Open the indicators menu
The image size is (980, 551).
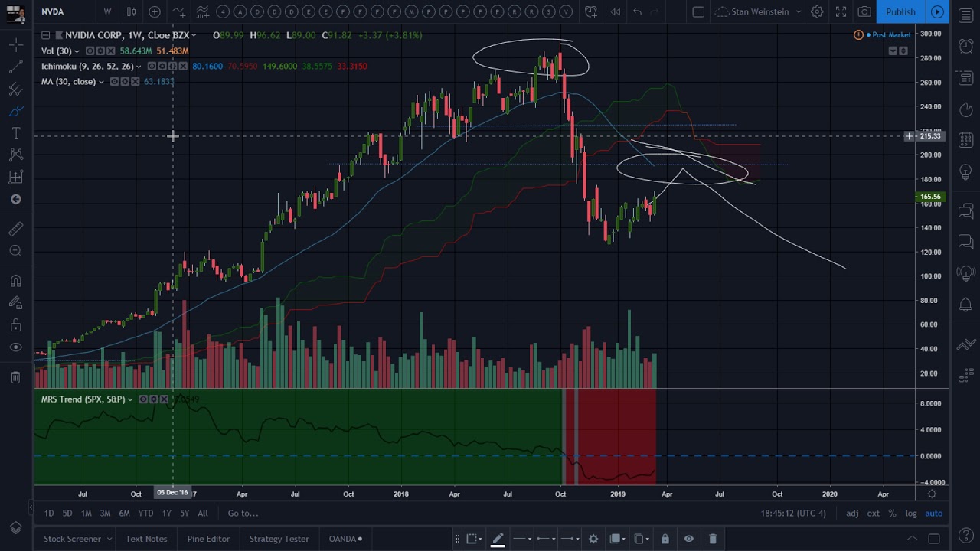(x=178, y=11)
